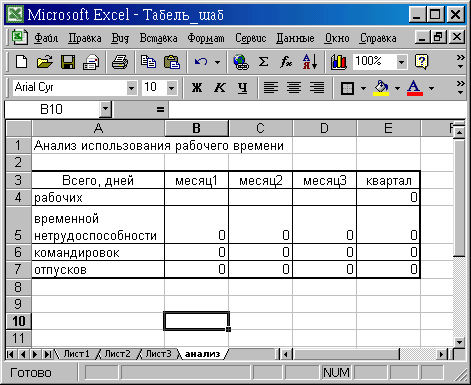Apply red font color A button
The height and width of the screenshot is (385, 471).
click(415, 88)
